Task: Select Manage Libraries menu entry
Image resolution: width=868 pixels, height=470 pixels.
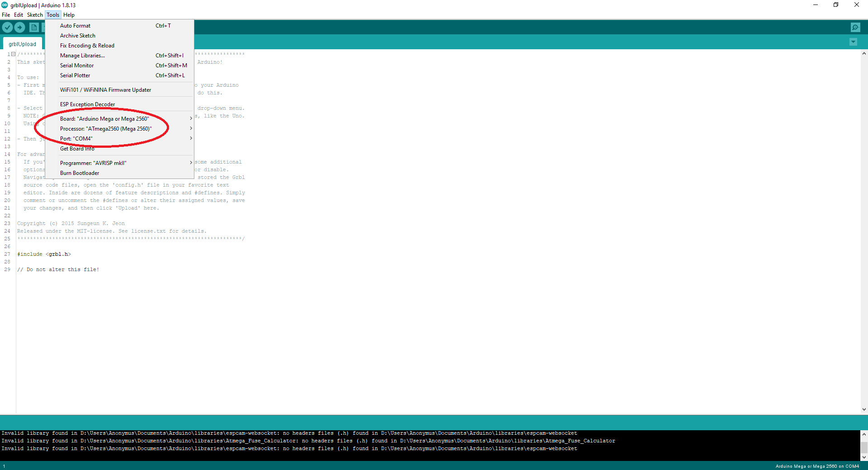Action: point(82,56)
